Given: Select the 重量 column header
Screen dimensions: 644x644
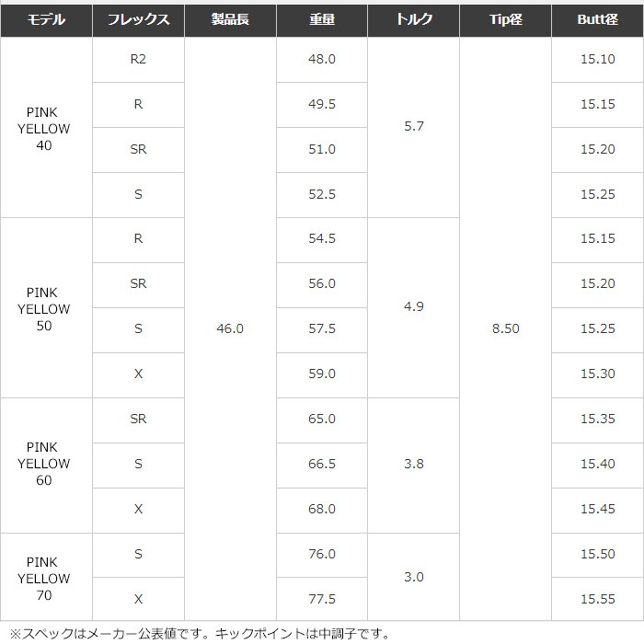Looking at the screenshot, I should (x=322, y=19).
